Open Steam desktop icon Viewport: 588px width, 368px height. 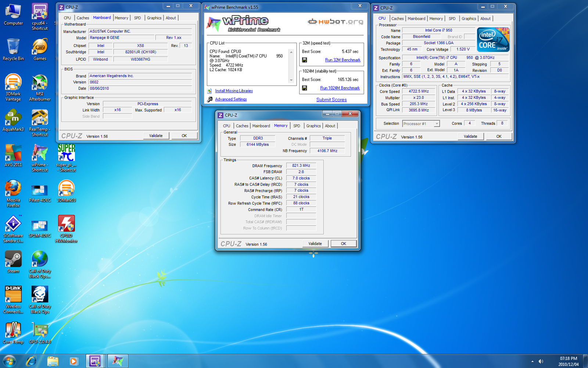pyautogui.click(x=13, y=262)
